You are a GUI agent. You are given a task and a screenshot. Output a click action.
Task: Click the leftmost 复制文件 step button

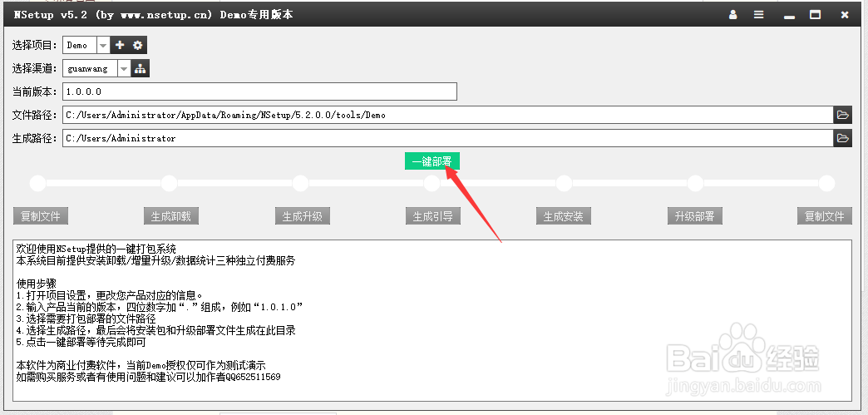(x=41, y=216)
